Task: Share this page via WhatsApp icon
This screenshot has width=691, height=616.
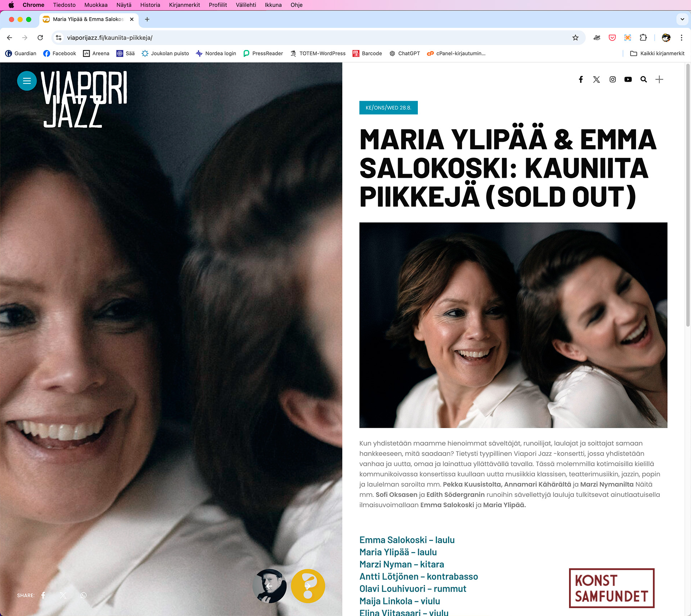Action: (x=83, y=595)
